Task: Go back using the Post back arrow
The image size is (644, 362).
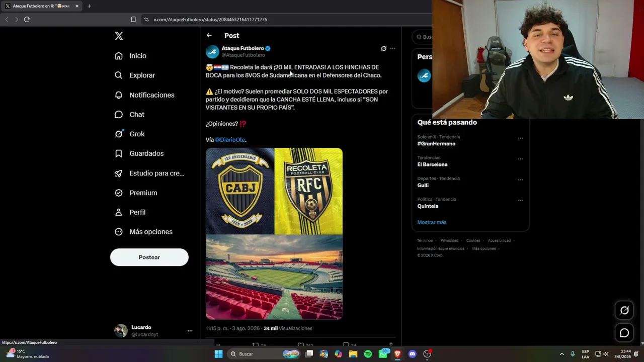Action: click(x=209, y=36)
